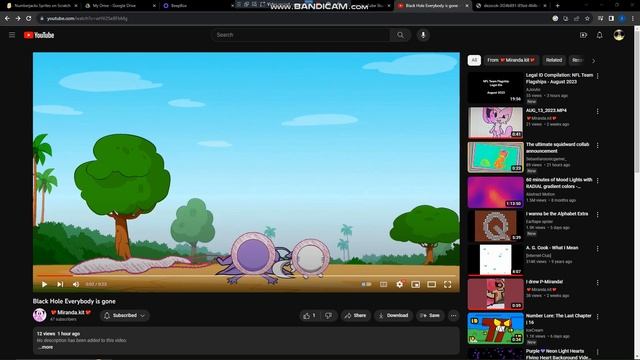This screenshot has height=360, width=640.
Task: Open the Miranda.kit channel avatar
Action: click(x=40, y=315)
